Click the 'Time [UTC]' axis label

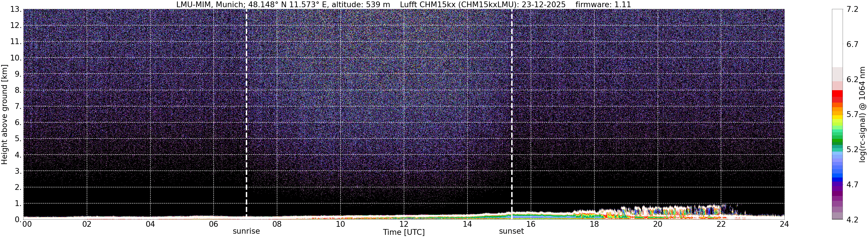(404, 232)
